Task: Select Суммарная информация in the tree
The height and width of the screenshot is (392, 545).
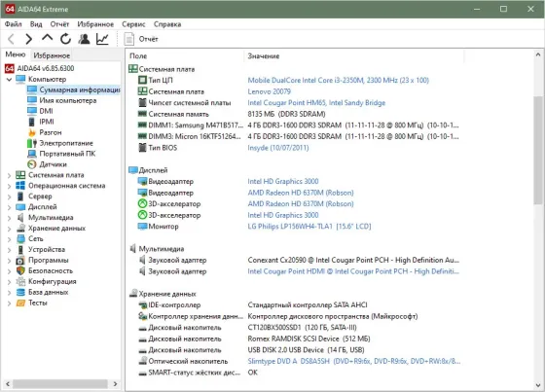Action: click(80, 89)
